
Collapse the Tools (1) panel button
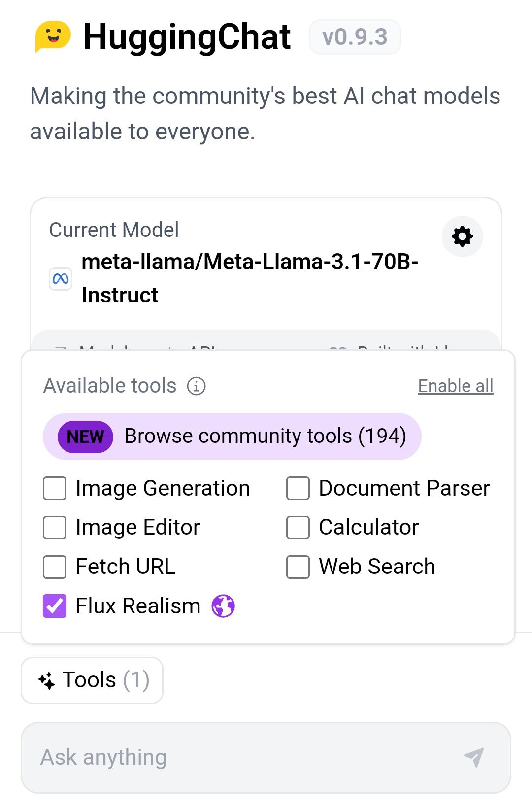[x=92, y=680]
